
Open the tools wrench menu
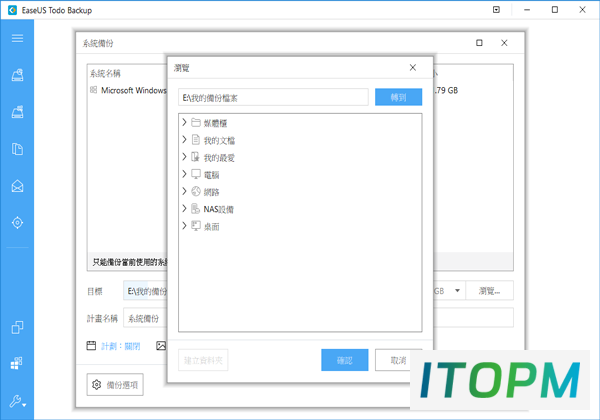[17, 401]
